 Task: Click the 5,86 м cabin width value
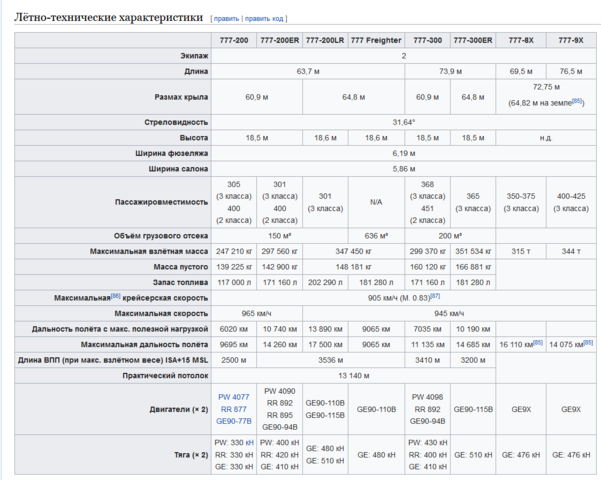point(404,169)
